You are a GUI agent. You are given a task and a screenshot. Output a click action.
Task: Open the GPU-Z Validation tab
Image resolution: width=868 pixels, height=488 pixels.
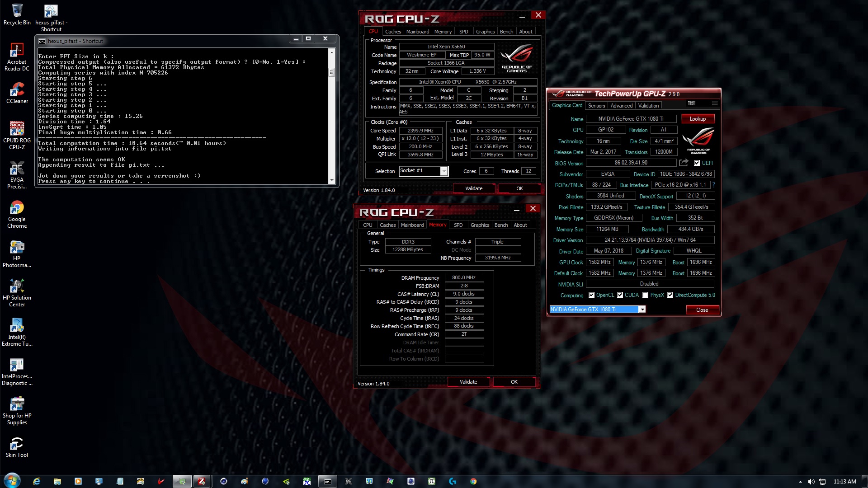(648, 106)
